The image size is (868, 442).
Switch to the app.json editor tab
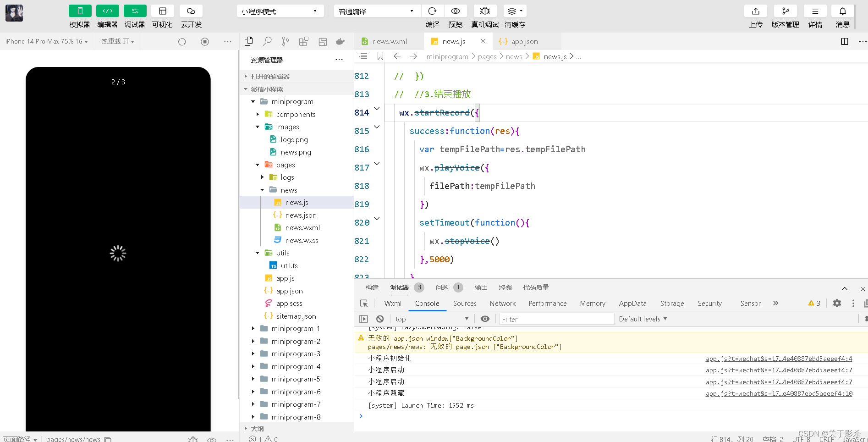(x=524, y=42)
